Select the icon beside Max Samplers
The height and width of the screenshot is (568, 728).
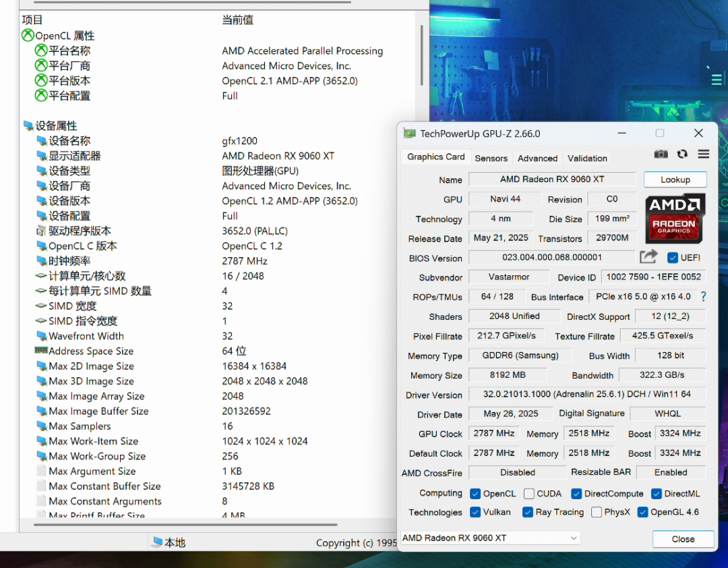(x=42, y=426)
